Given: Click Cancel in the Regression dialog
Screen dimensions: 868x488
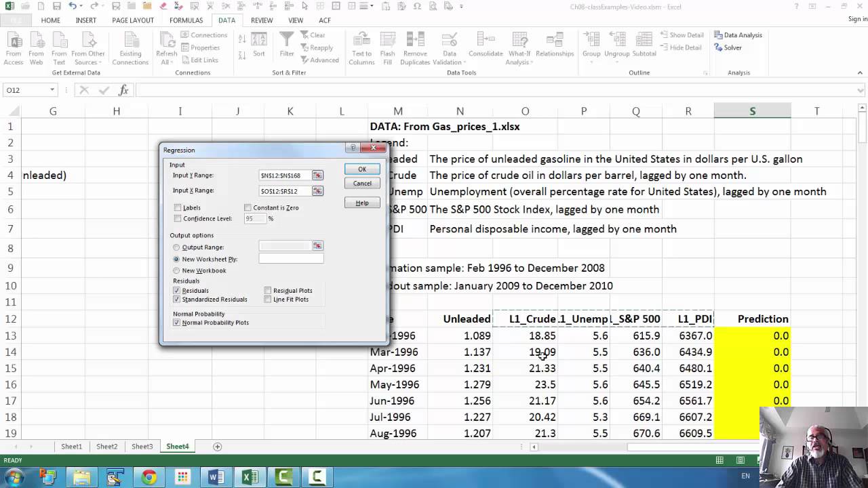Looking at the screenshot, I should pos(362,184).
